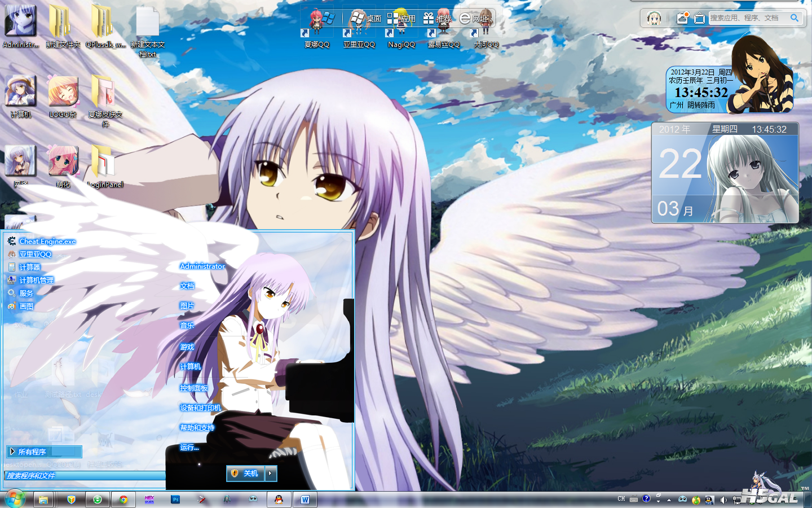The image size is (812, 508).
Task: Open 文档 in start menu
Action: pyautogui.click(x=187, y=286)
